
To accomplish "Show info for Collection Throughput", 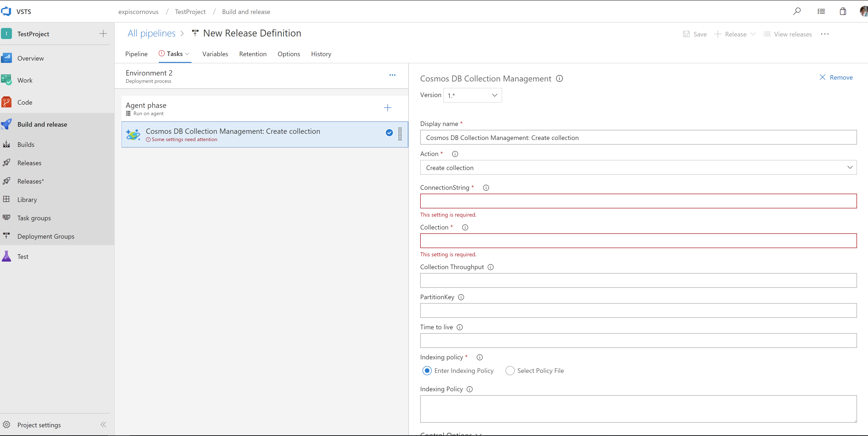I will [x=491, y=267].
